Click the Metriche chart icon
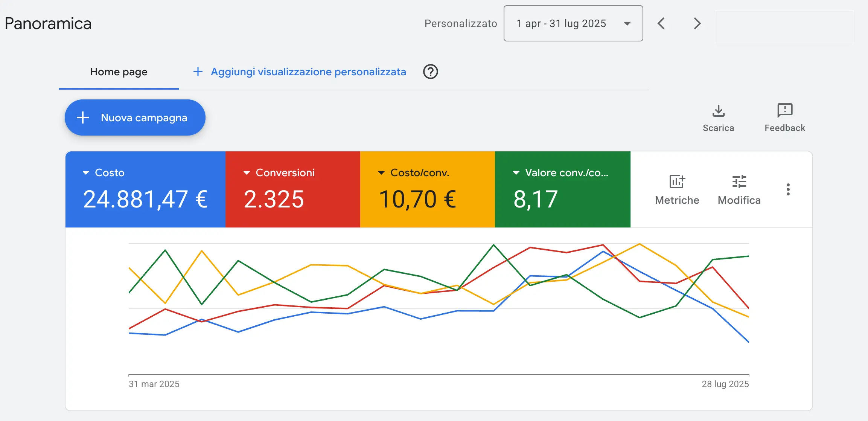The width and height of the screenshot is (868, 421). (x=677, y=182)
